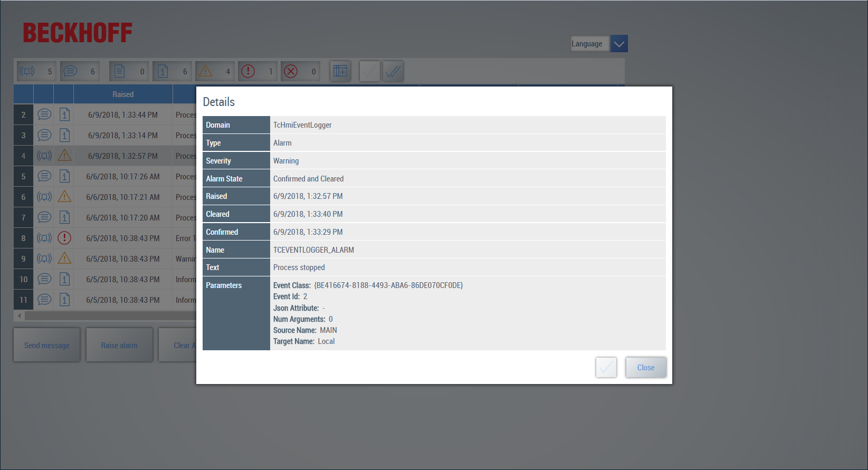Click the checkmark confirm button in Details dialog
Viewport: 868px width, 470px height.
click(x=606, y=368)
